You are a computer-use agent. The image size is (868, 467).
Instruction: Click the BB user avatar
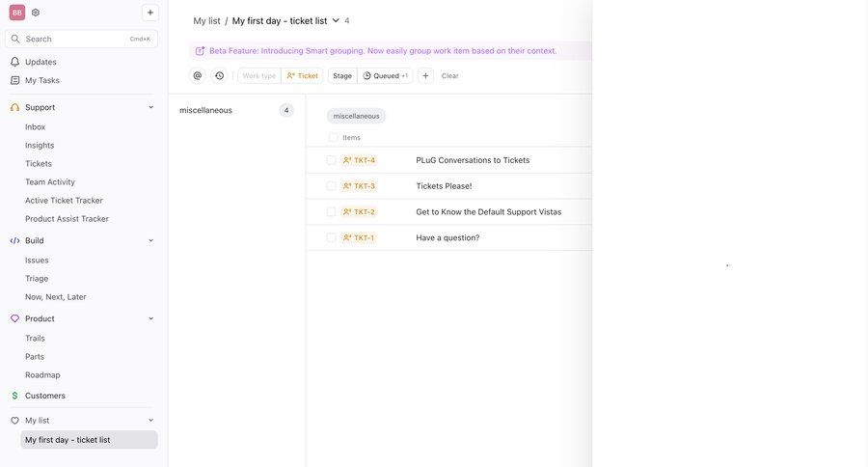coord(17,13)
